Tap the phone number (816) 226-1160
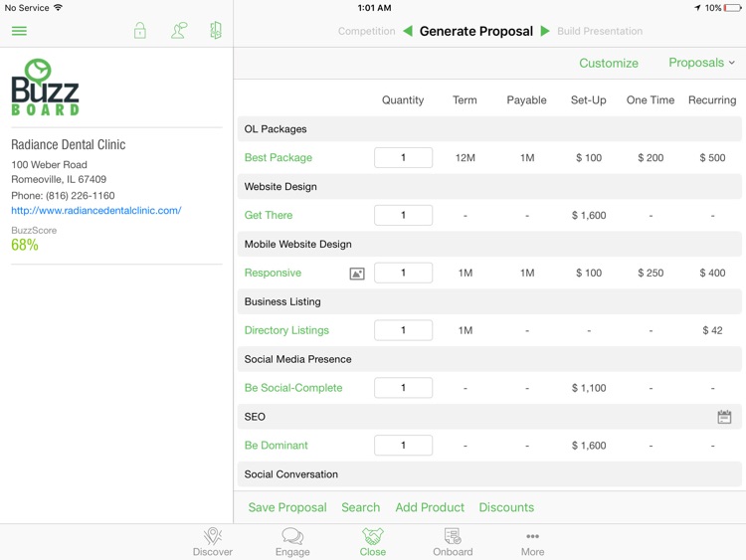Screen dimensions: 746x560 pos(80,196)
